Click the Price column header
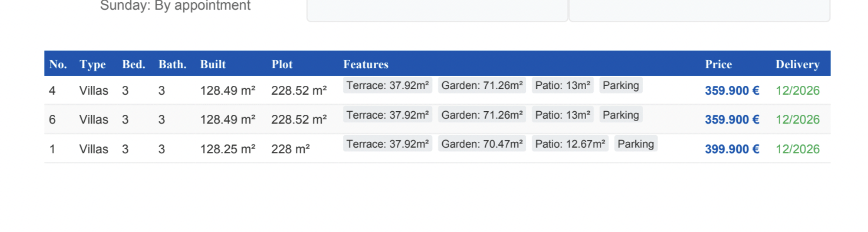Image resolution: width=868 pixels, height=232 pixels. point(718,64)
